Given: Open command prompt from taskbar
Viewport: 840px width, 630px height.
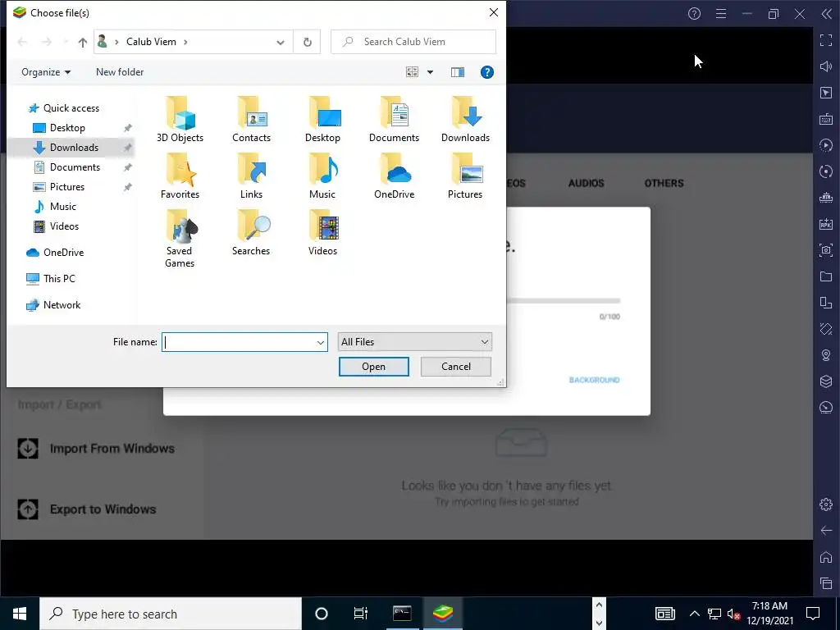Looking at the screenshot, I should (402, 614).
